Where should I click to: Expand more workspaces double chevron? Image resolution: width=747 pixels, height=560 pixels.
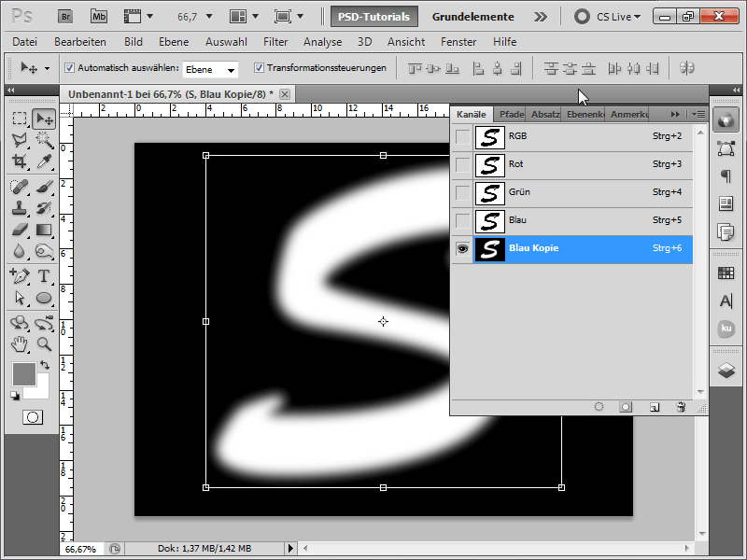tap(541, 17)
